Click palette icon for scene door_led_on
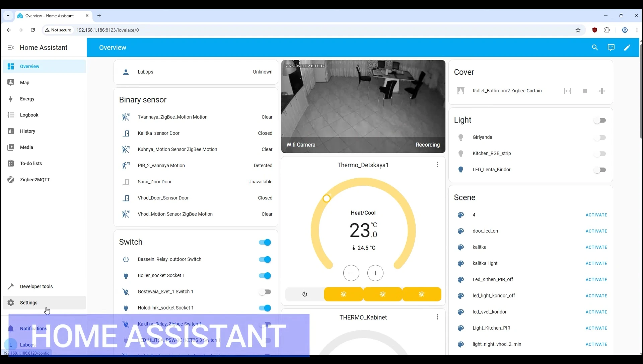This screenshot has width=643, height=364. [x=461, y=231]
